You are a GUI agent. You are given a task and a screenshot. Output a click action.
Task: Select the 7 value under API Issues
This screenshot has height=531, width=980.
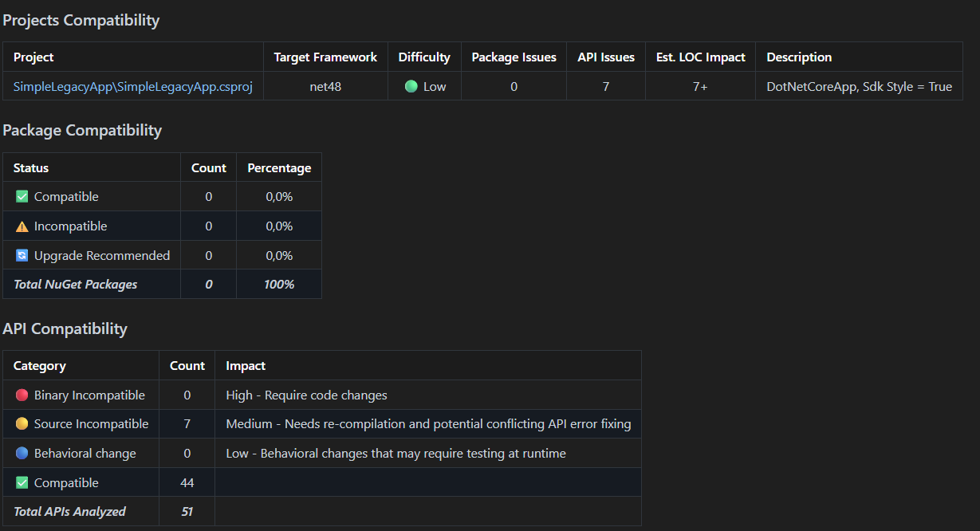coord(606,86)
